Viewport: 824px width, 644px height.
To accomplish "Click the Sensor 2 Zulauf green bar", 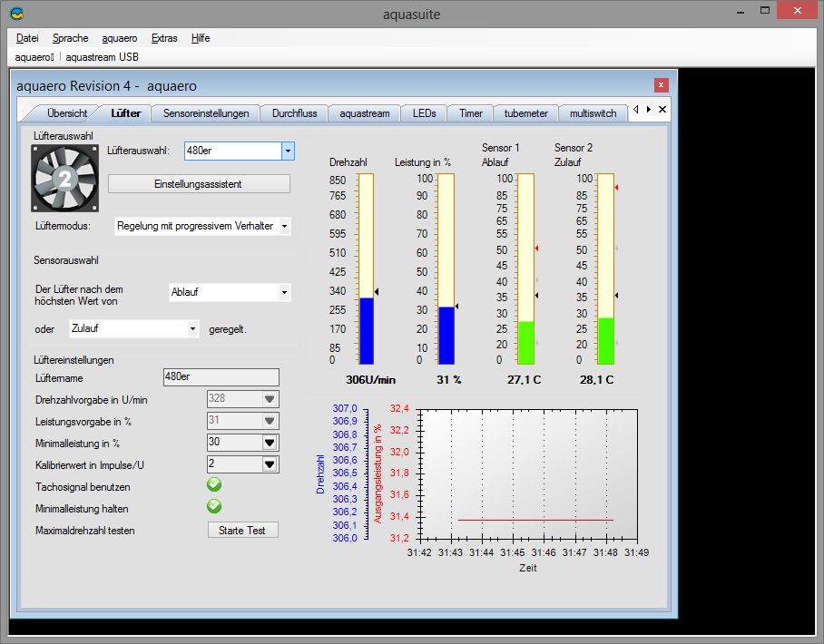I will [x=606, y=341].
